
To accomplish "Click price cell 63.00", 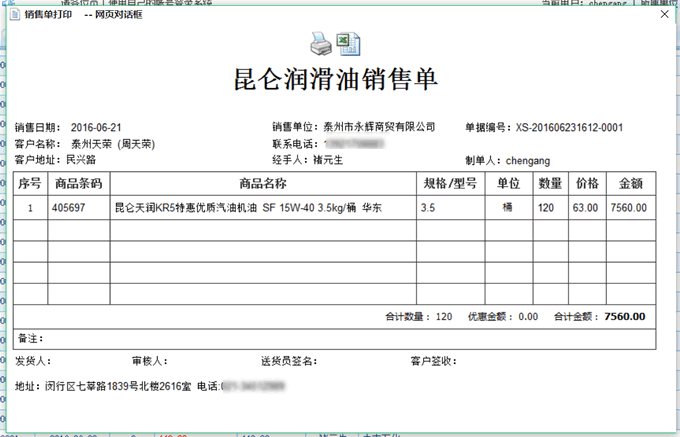I will pos(585,208).
